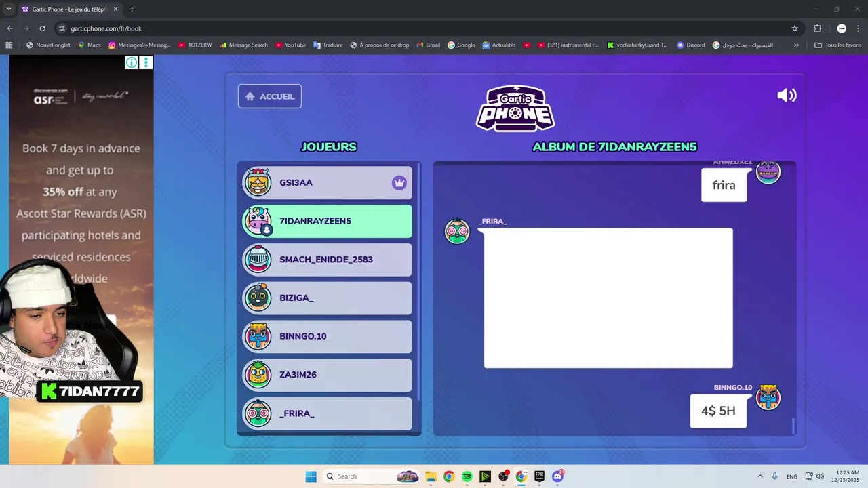Open the Maps bookmark
The height and width of the screenshot is (488, 868).
90,45
